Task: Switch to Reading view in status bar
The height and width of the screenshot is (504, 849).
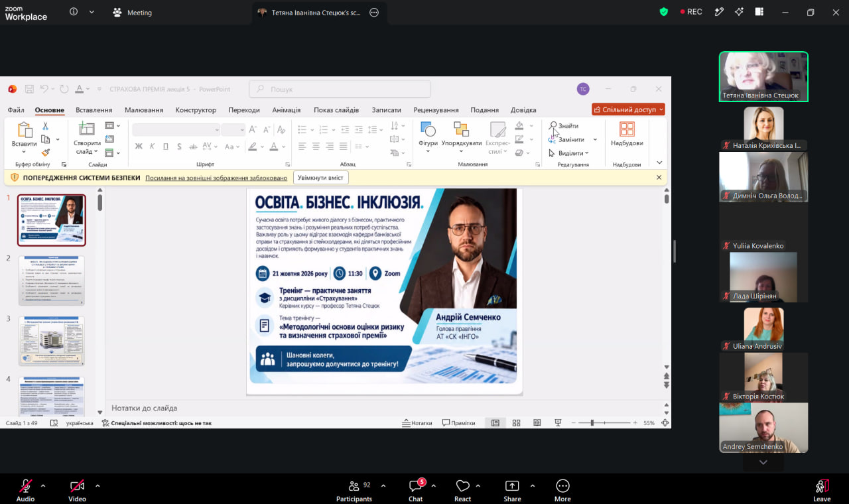Action: tap(537, 422)
